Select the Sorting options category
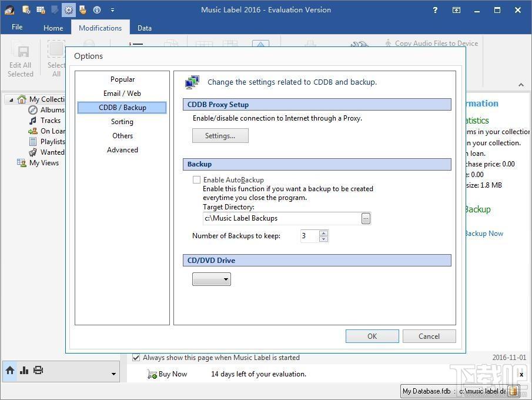The width and height of the screenshot is (532, 400). pos(122,122)
